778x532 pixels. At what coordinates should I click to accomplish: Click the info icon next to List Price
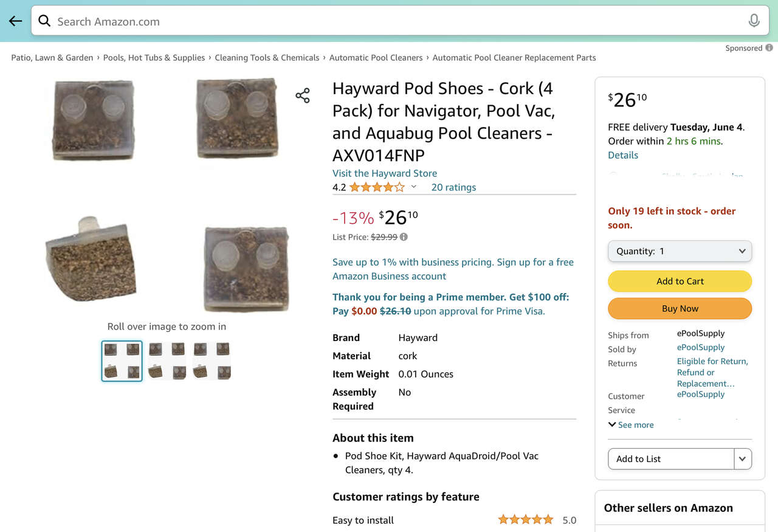404,237
